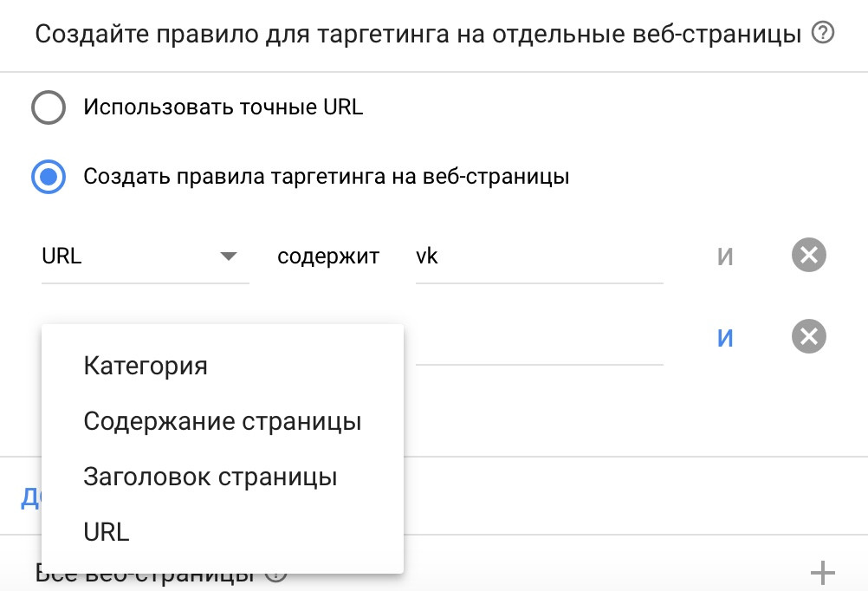Remove the first rule with X icon
The image size is (868, 591).
[x=809, y=255]
